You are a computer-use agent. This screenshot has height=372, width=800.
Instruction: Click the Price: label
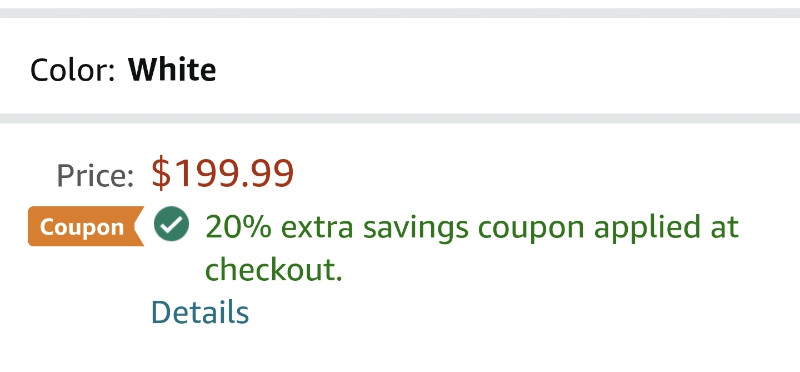click(x=95, y=175)
